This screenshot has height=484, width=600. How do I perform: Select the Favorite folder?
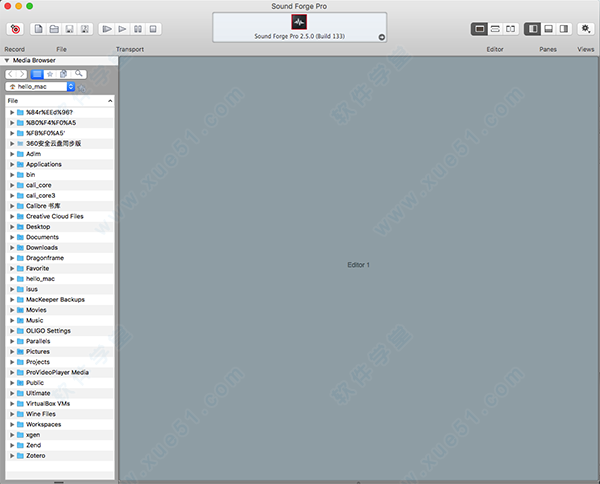point(60,268)
